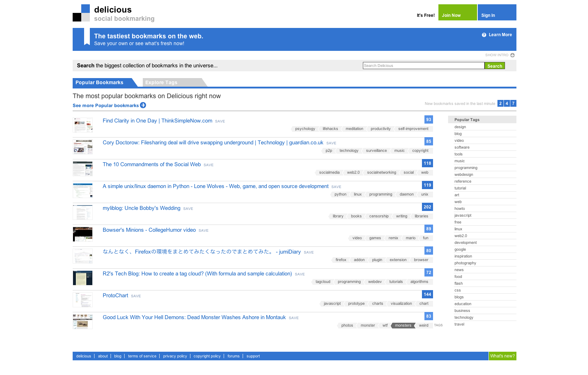
Task: Click the 202 save count badge
Action: coord(427,207)
